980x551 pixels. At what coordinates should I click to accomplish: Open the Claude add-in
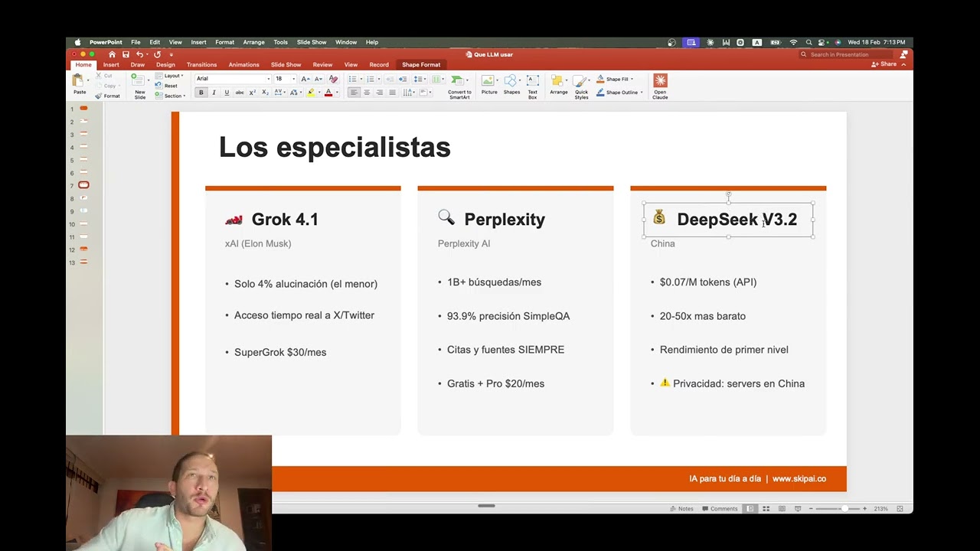coord(660,86)
